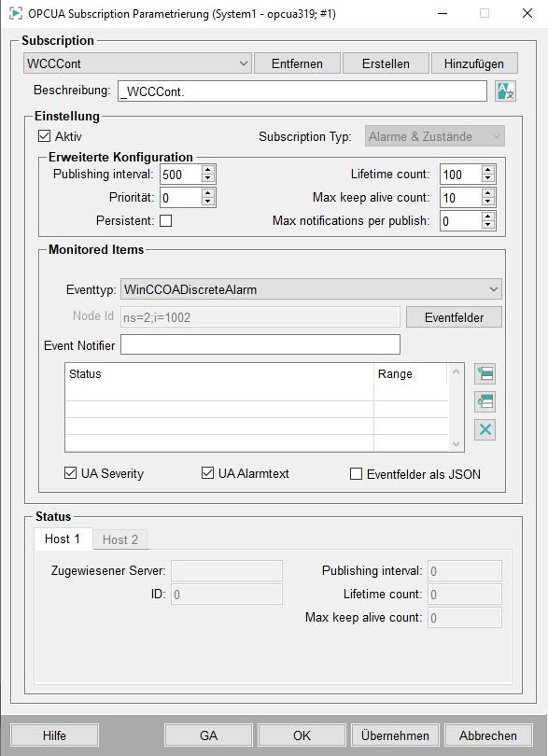This screenshot has width=548, height=756.
Task: Decrease Priorität spinner value
Action: (x=208, y=202)
